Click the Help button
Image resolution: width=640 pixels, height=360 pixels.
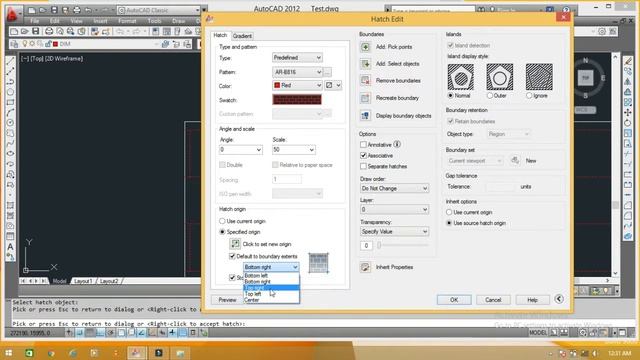tap(532, 300)
